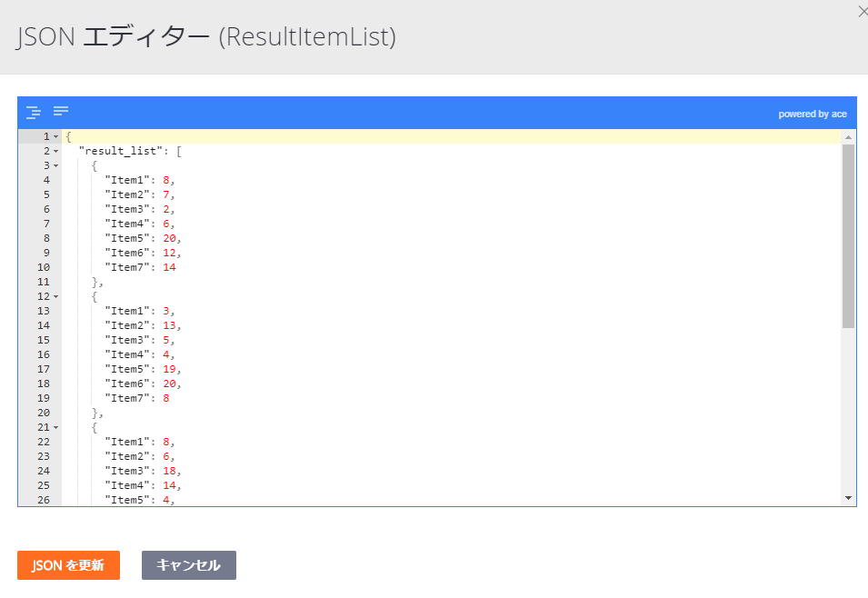Click the JSONを更新 button
This screenshot has height=598, width=868.
(x=68, y=565)
